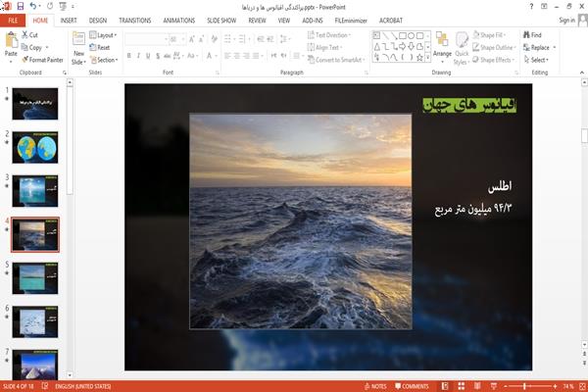The width and height of the screenshot is (588, 392).
Task: Open the font size combo box
Action: pyautogui.click(x=177, y=39)
